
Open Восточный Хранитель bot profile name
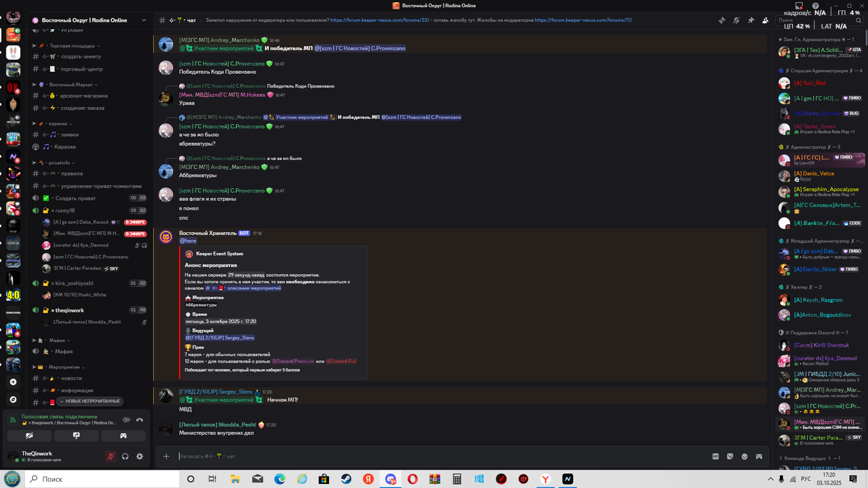click(x=208, y=233)
